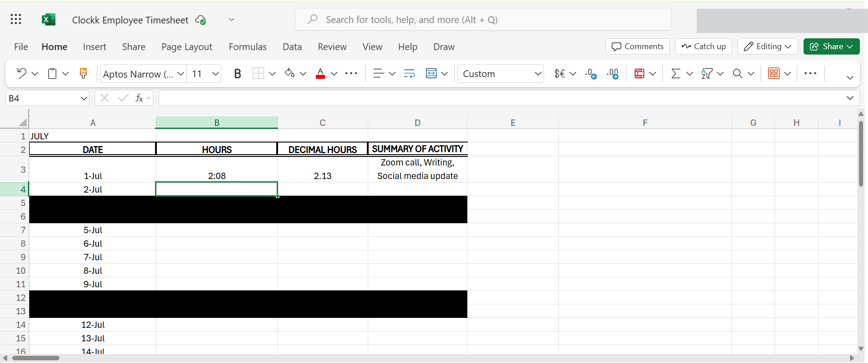Open more font options ellipsis
This screenshot has width=868, height=363.
(351, 73)
